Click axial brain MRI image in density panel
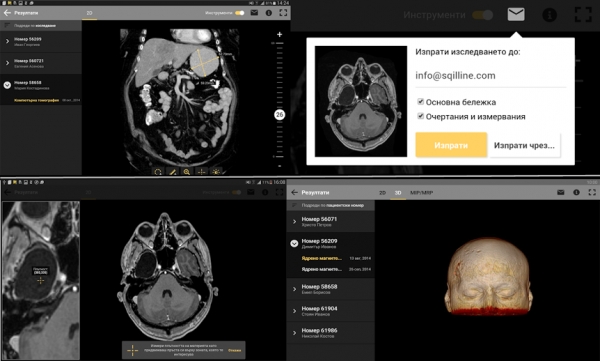The height and width of the screenshot is (361, 600). [167, 276]
